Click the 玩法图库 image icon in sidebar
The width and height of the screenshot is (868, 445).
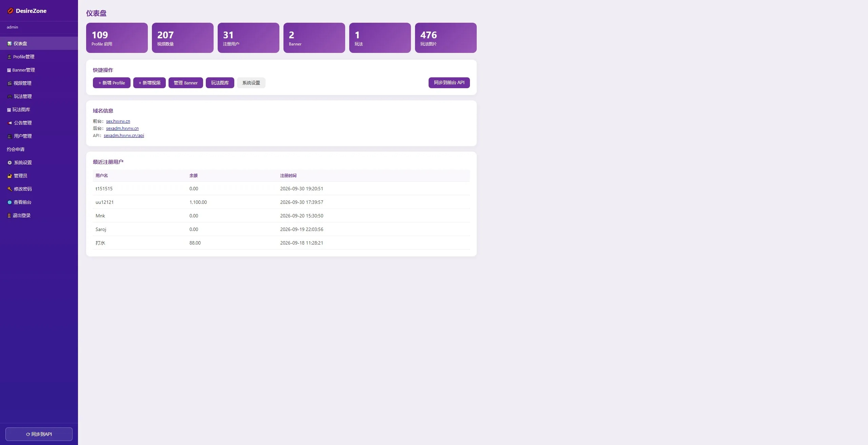[9, 110]
